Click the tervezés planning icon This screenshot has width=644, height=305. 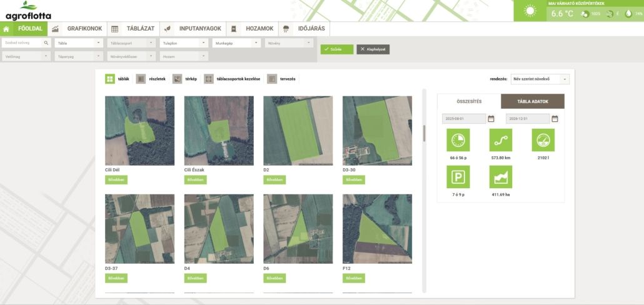pos(271,79)
